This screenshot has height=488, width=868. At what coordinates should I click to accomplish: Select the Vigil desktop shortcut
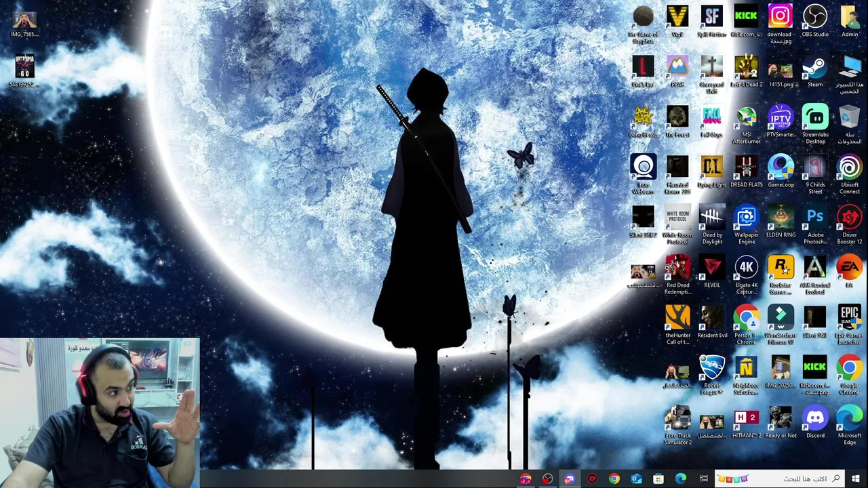677,21
